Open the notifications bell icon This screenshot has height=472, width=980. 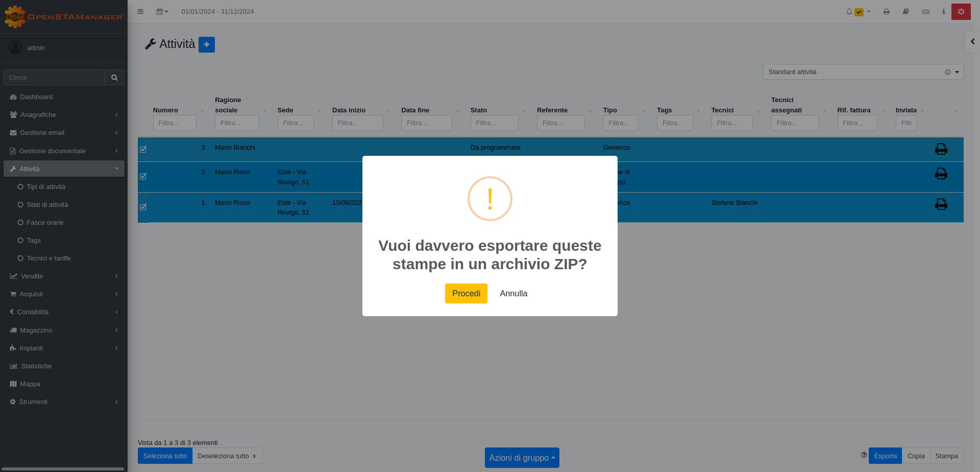(x=849, y=11)
